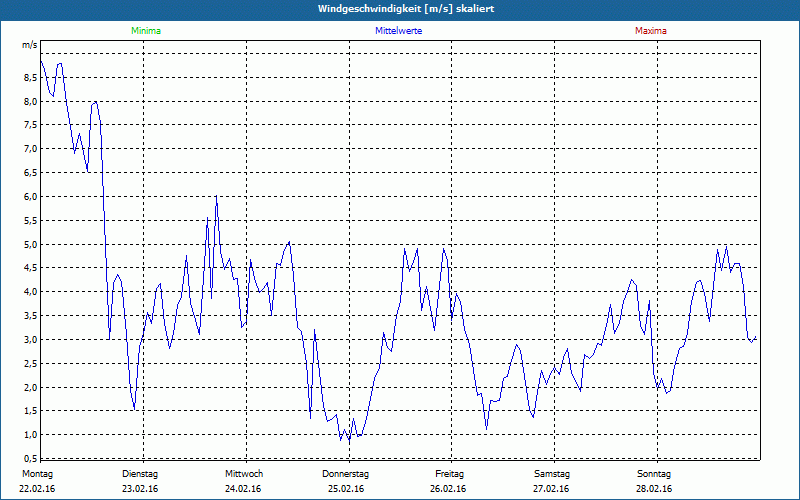This screenshot has width=800, height=500.
Task: Click the green Minima legend label
Action: click(x=146, y=31)
